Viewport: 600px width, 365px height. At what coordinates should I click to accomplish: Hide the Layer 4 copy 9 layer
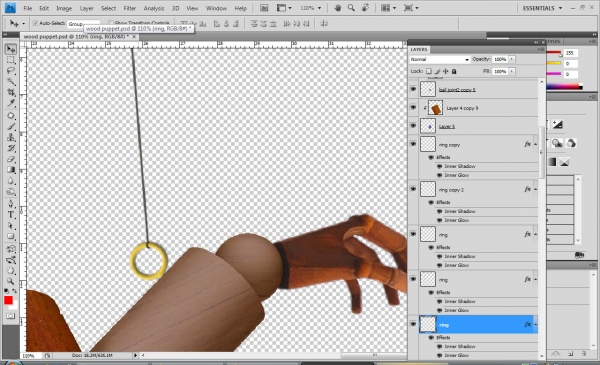(x=413, y=108)
